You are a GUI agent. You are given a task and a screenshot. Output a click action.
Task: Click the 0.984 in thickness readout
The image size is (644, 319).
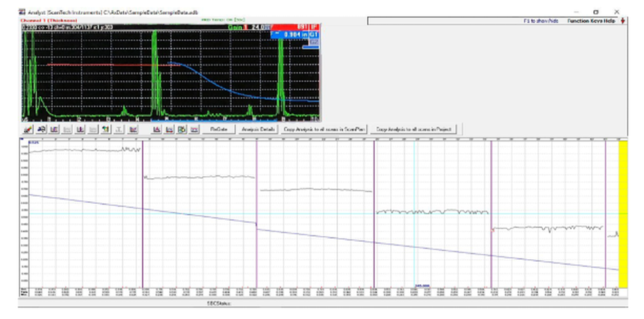294,34
